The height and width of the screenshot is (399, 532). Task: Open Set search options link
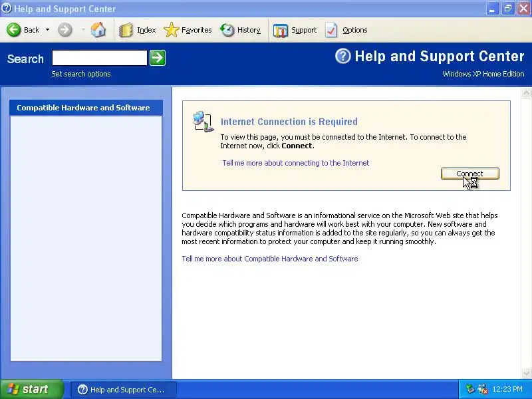tap(81, 74)
